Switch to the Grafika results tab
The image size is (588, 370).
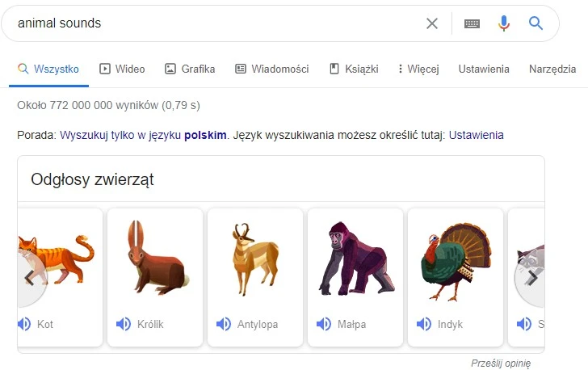point(190,69)
